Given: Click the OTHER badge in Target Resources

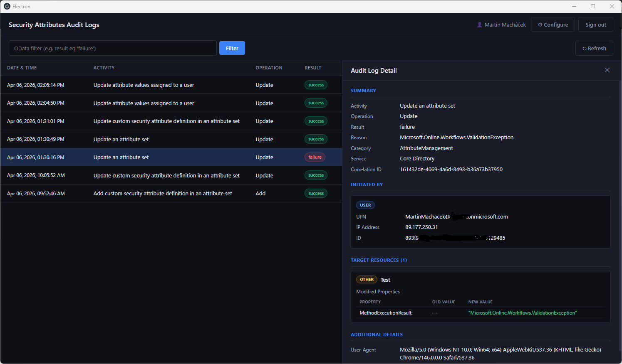Looking at the screenshot, I should pos(367,280).
